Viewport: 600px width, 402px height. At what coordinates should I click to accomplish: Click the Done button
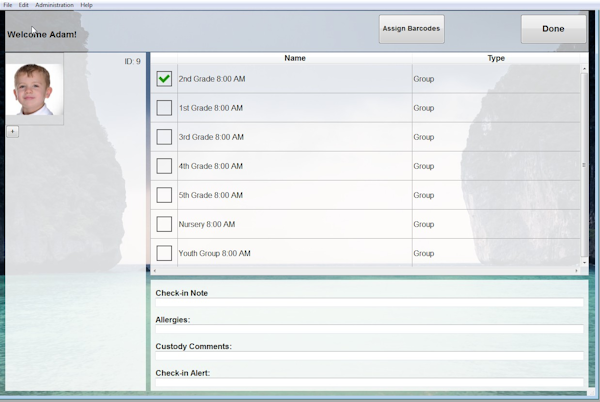pyautogui.click(x=553, y=29)
